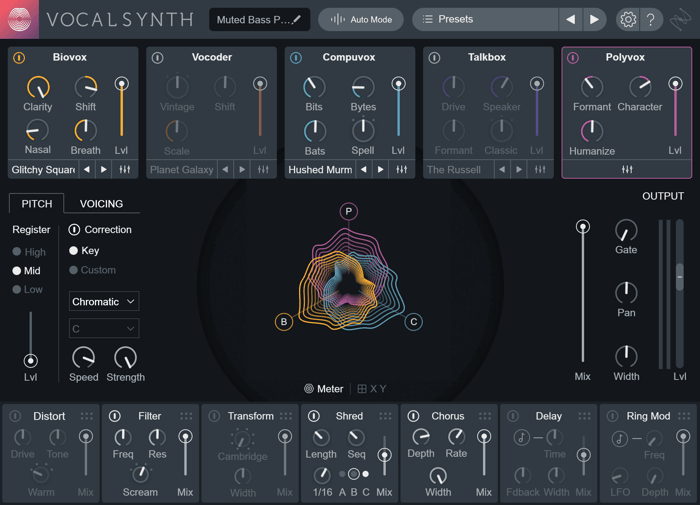Select next Compuvox preset arrow
Screen dimensions: 700x505
[x=380, y=169]
